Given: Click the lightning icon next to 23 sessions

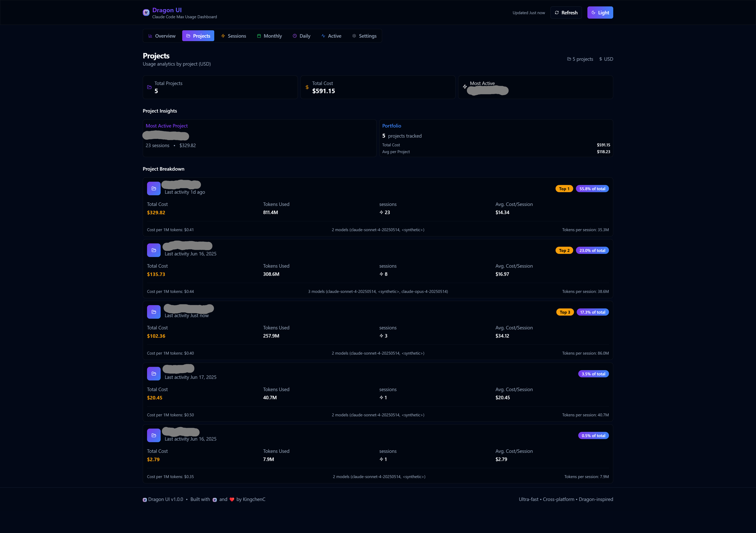Looking at the screenshot, I should pyautogui.click(x=381, y=213).
